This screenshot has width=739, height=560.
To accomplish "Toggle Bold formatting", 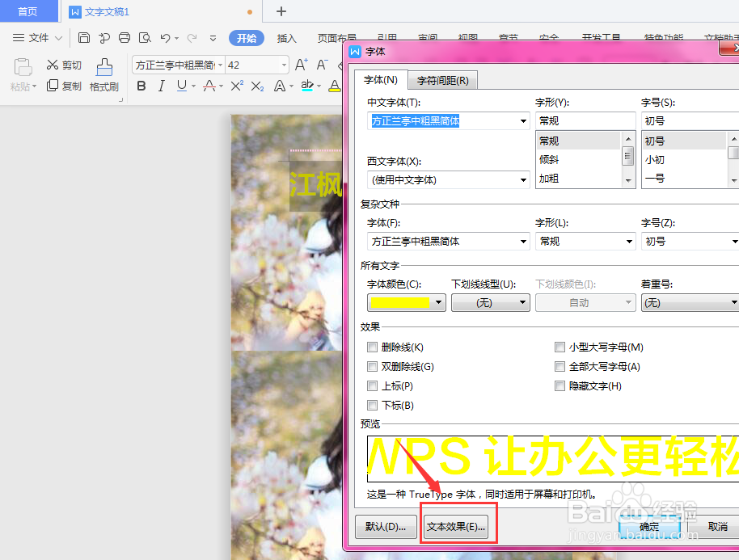I will [x=141, y=86].
